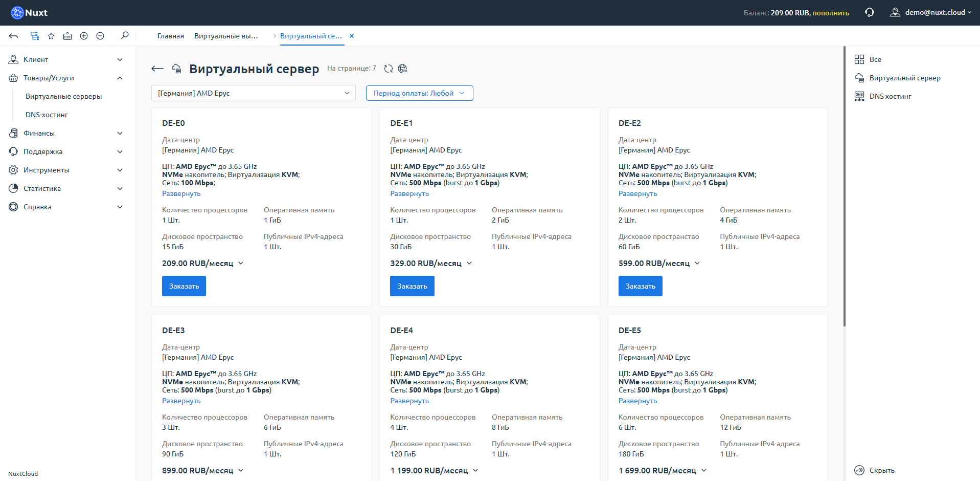The image size is (980, 481).
Task: Click the minus circle toolbar icon
Action: click(x=100, y=36)
